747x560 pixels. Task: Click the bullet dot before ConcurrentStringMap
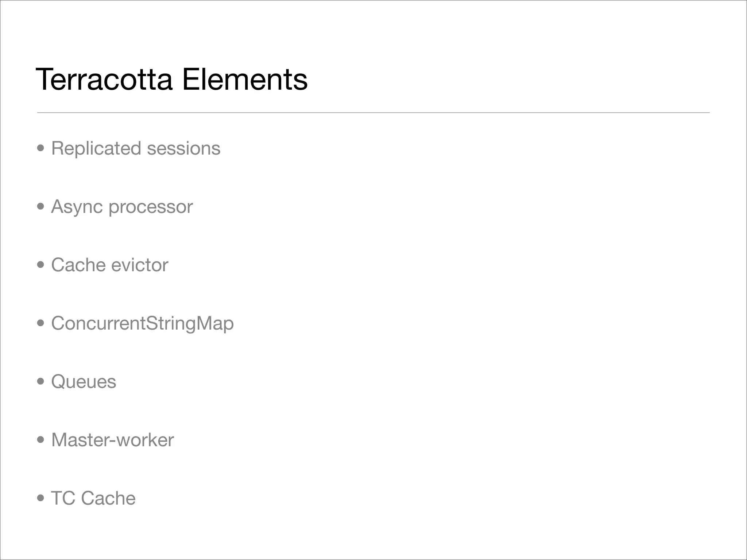coord(41,323)
